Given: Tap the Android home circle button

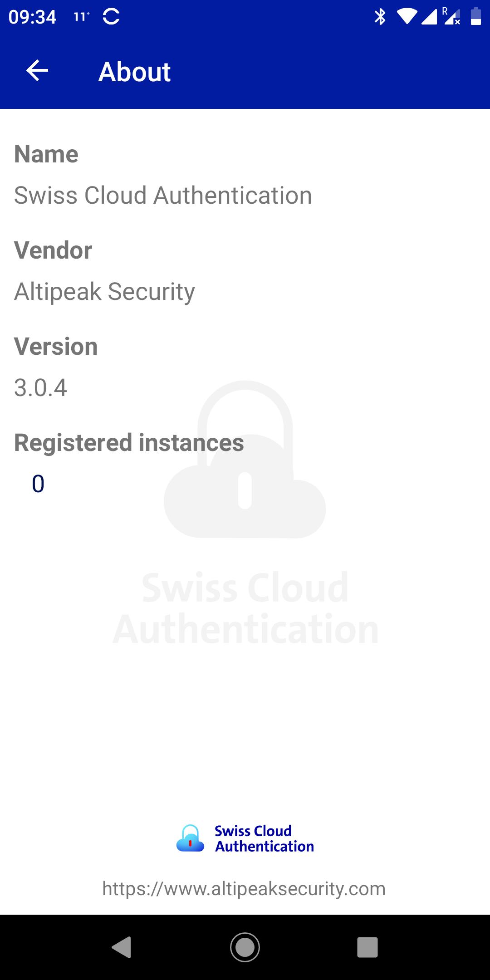Looking at the screenshot, I should [x=245, y=947].
